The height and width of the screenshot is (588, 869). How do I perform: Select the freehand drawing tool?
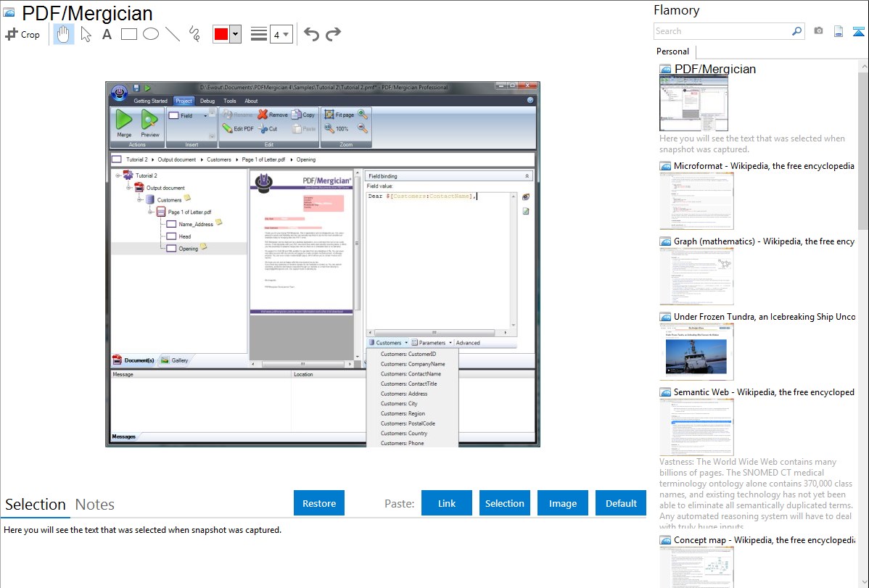point(194,34)
